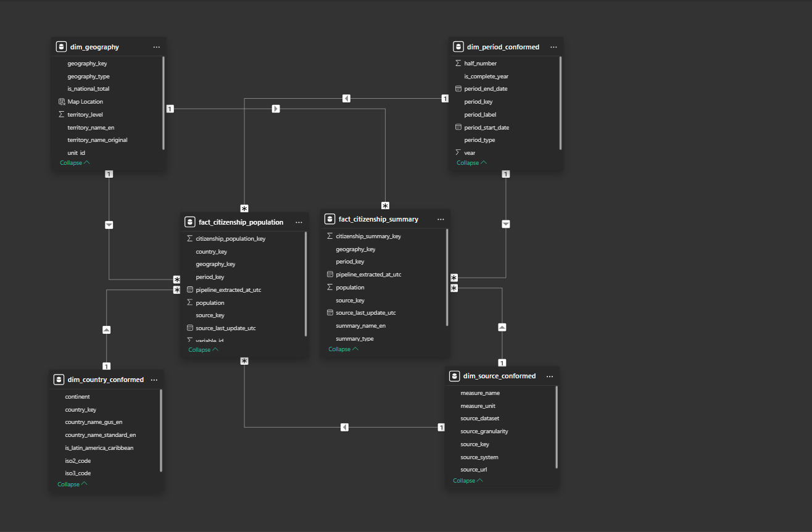Click the sigma icon beside territory_level

tap(61, 114)
